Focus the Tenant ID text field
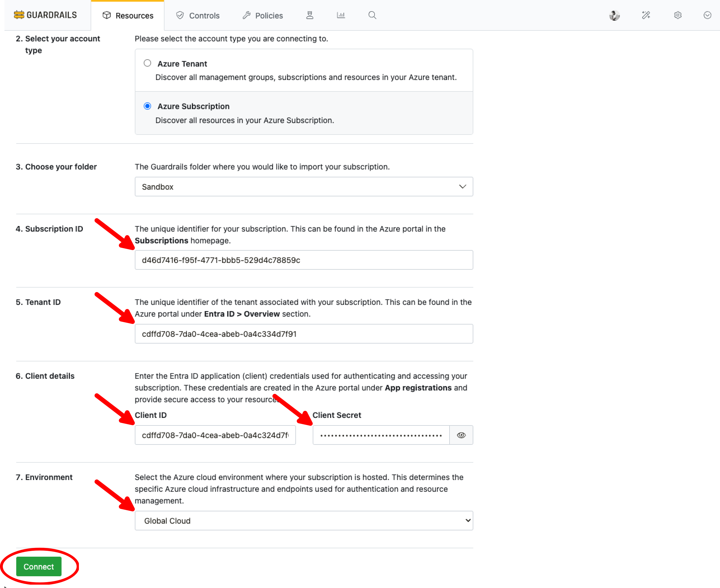 tap(303, 334)
